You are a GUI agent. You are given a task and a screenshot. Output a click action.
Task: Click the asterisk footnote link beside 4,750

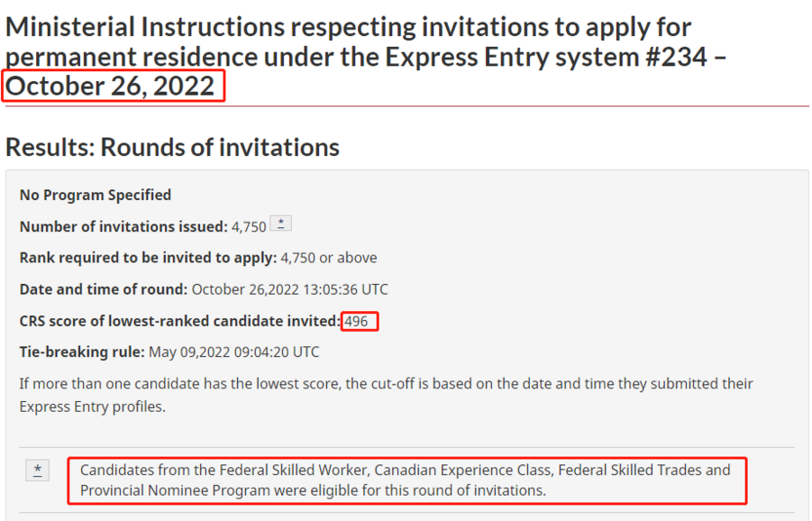coord(280,224)
